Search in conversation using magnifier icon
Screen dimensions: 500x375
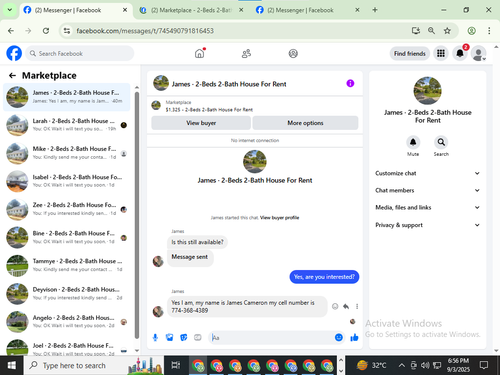(441, 142)
